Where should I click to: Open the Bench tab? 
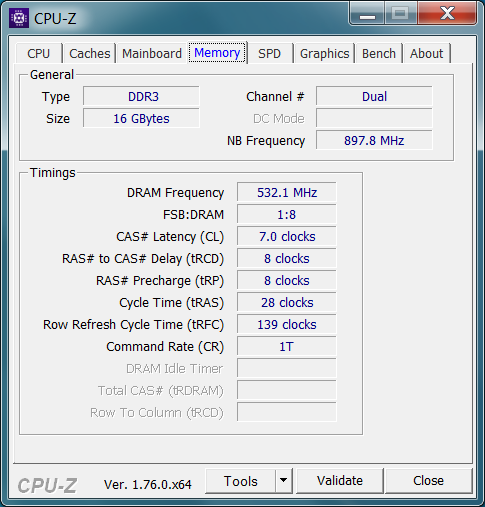pos(379,54)
